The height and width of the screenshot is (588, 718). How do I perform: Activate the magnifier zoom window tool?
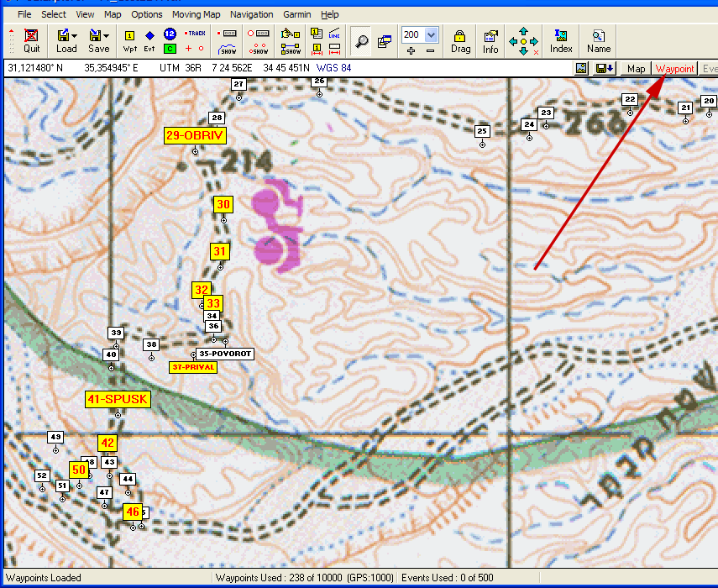point(362,41)
